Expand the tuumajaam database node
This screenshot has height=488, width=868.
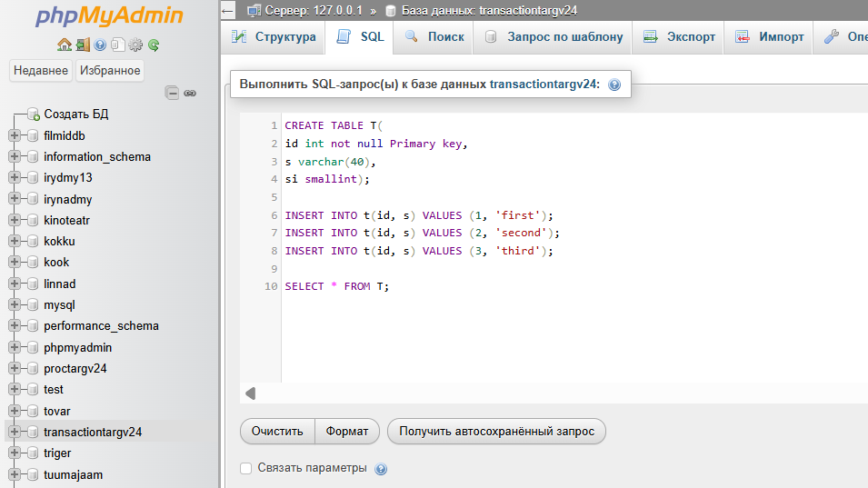tap(15, 474)
